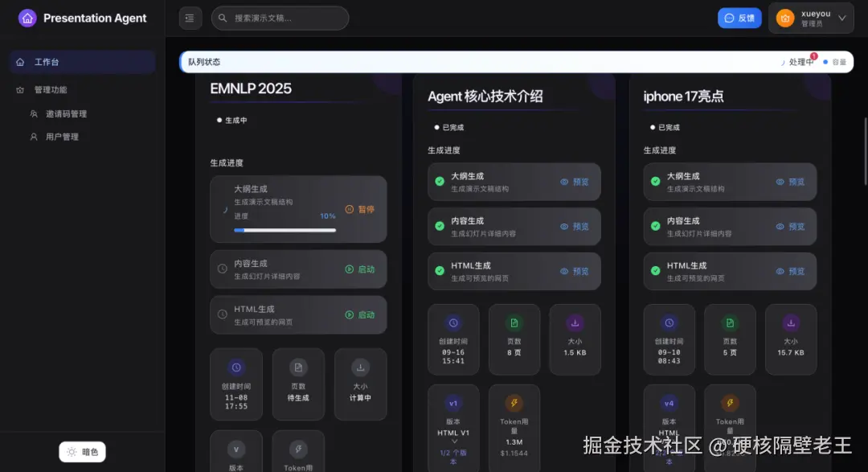Click clock icon beside EMNLP HTML生成
868x472 pixels.
point(223,314)
